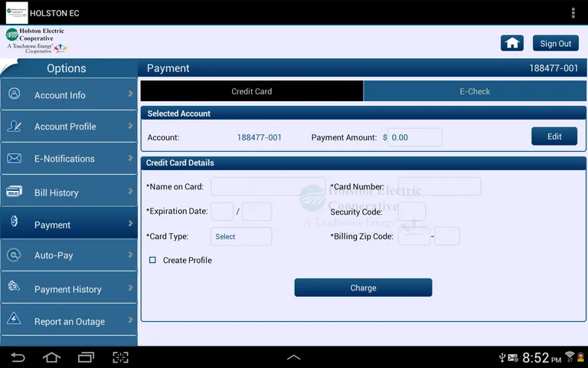Screen dimensions: 588x368
Task: Focus the Payment Amount field
Action: [414, 137]
